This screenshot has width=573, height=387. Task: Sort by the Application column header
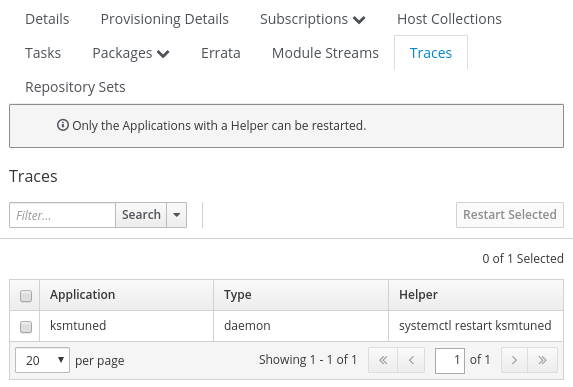(83, 295)
